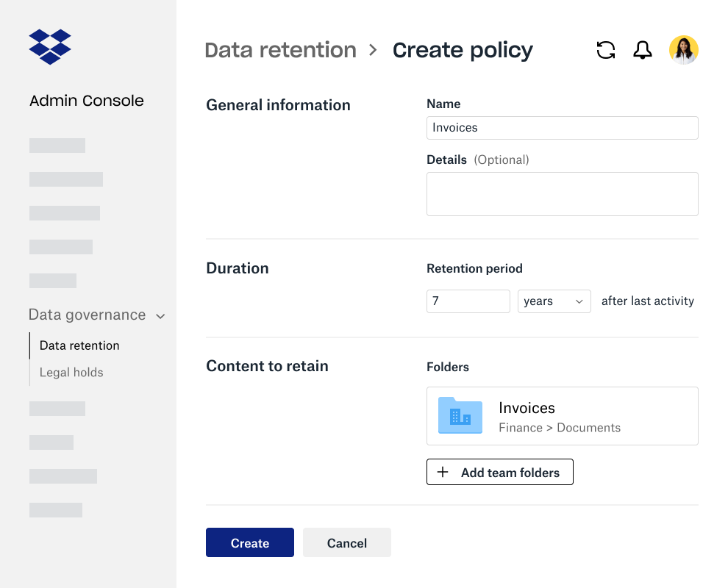Cancel the policy creation
Image resolution: width=728 pixels, height=588 pixels.
pyautogui.click(x=346, y=543)
